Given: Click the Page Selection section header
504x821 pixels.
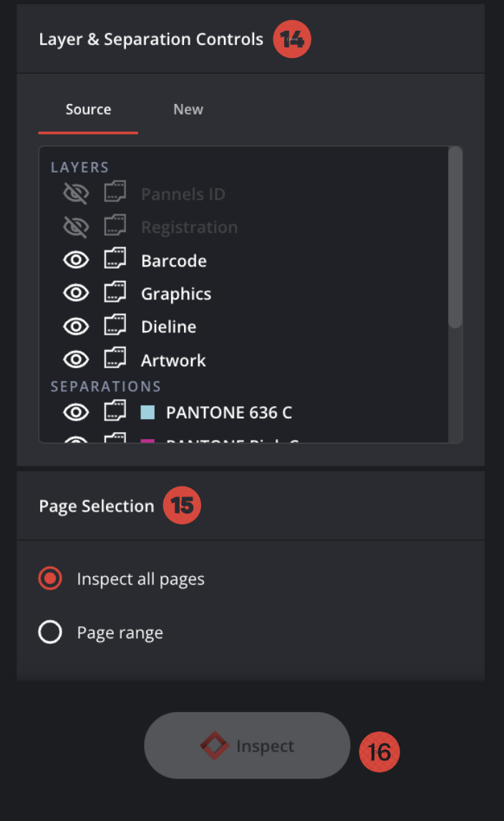Looking at the screenshot, I should 97,506.
